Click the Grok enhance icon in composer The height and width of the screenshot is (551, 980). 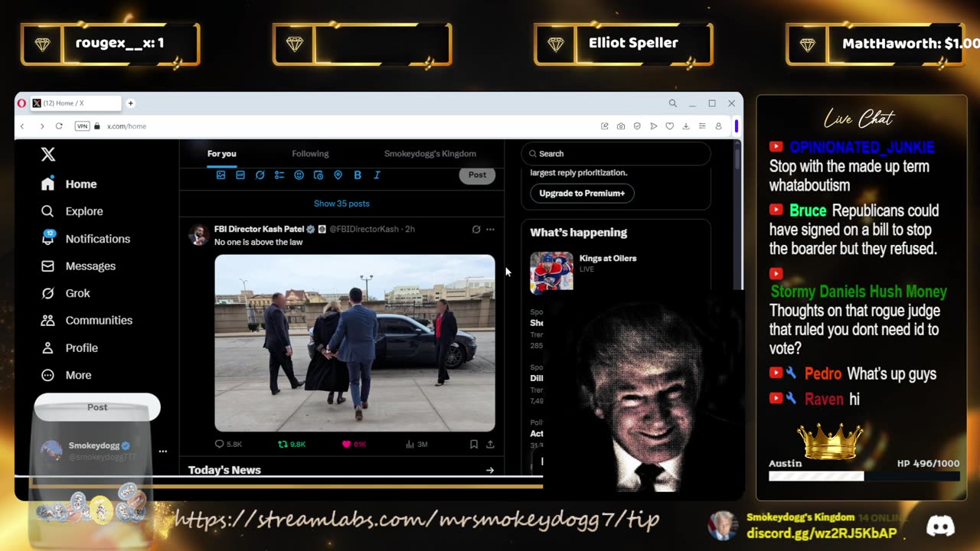pyautogui.click(x=260, y=175)
